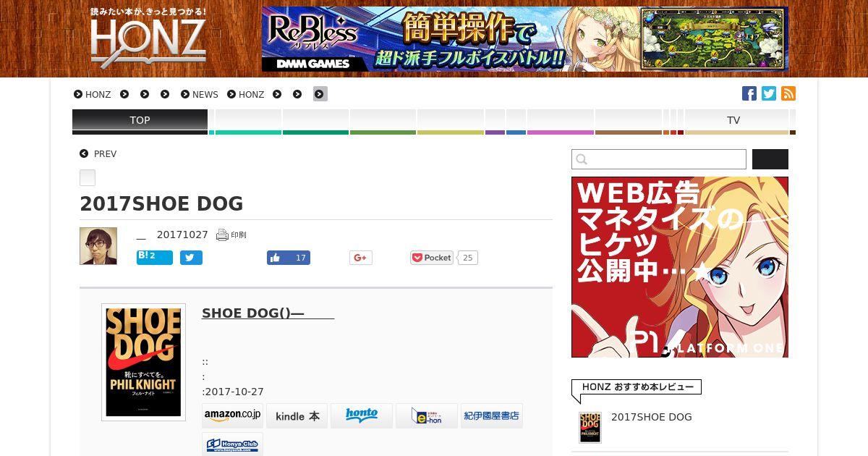Click the search input field
The height and width of the screenshot is (456, 868).
[659, 159]
